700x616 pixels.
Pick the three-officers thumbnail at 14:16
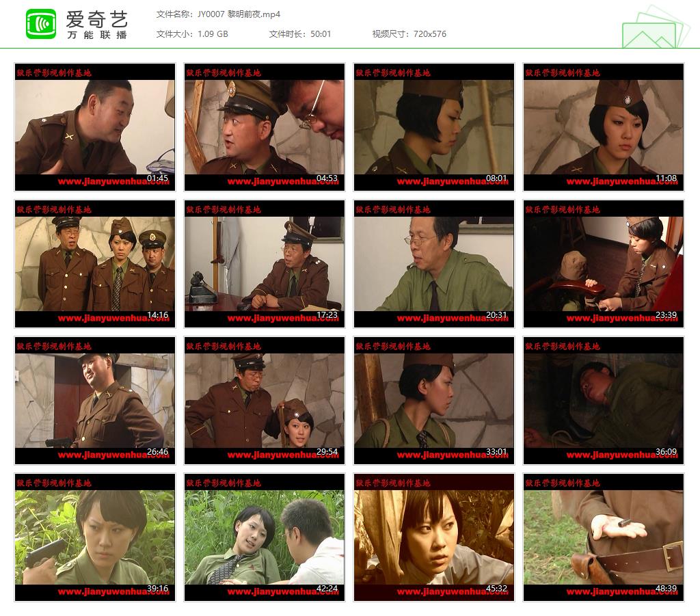(95, 264)
